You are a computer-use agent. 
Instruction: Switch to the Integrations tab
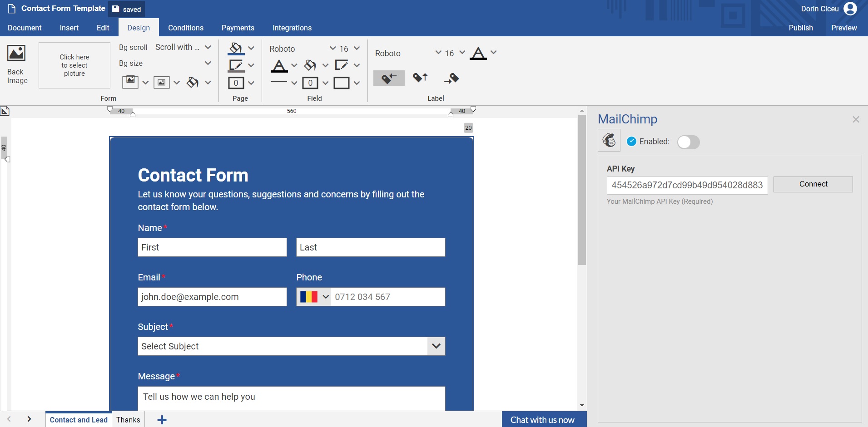pyautogui.click(x=292, y=28)
